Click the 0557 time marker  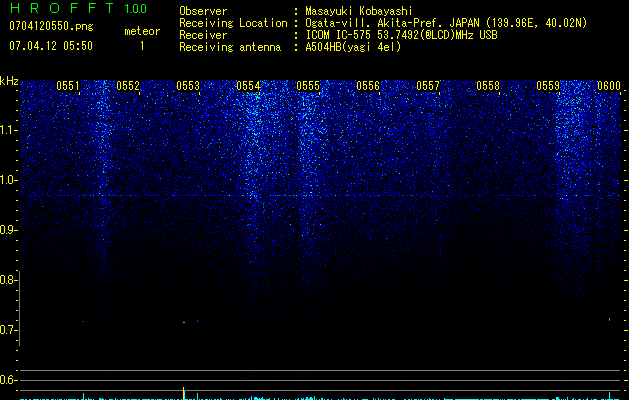click(428, 86)
